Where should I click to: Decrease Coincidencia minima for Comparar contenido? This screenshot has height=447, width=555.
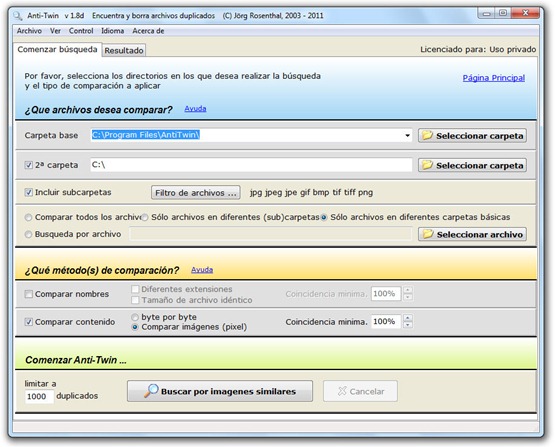[408, 325]
